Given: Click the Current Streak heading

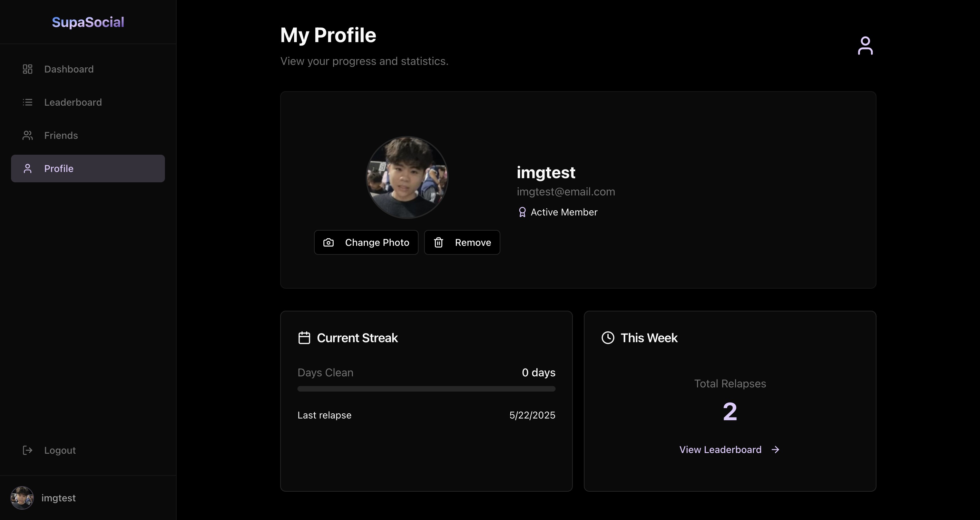Looking at the screenshot, I should 357,338.
